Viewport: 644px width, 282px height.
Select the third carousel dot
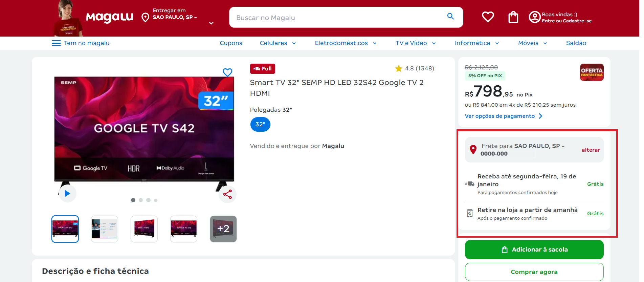coord(148,200)
